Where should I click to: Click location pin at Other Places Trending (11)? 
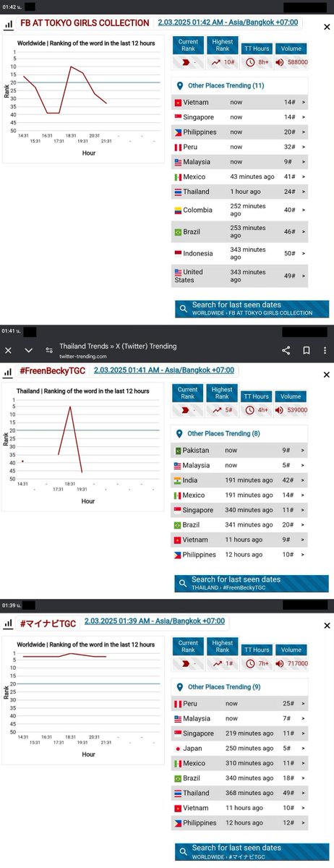[x=179, y=85]
